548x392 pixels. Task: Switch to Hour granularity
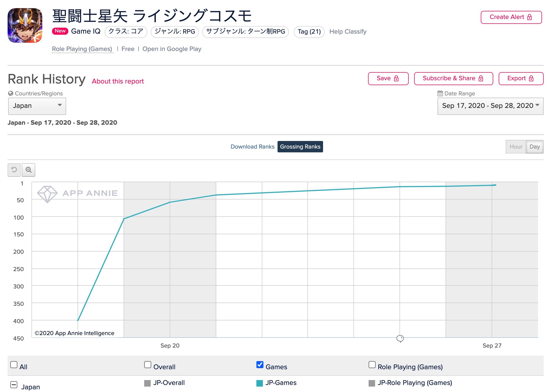(x=516, y=147)
